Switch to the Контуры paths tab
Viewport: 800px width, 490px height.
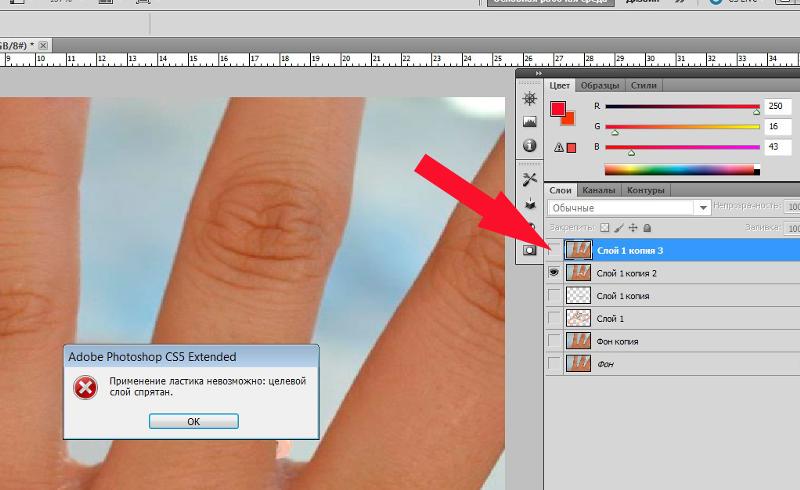coord(646,190)
